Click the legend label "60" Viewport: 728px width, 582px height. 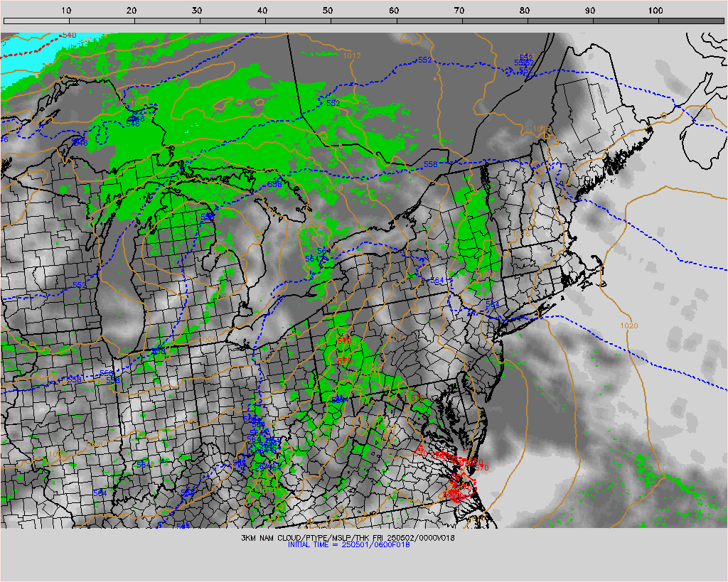click(x=394, y=10)
